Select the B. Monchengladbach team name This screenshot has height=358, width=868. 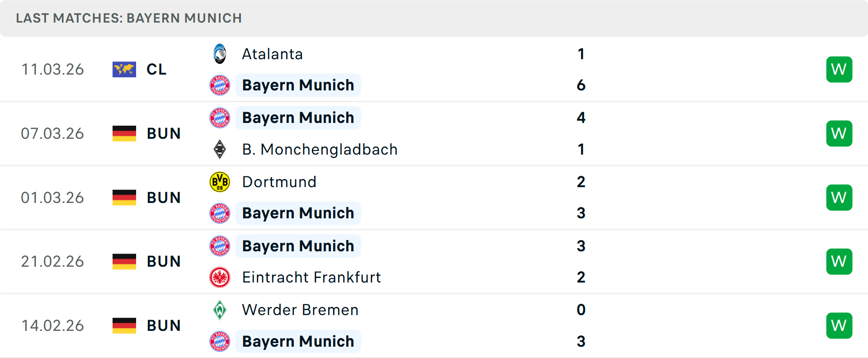tap(320, 150)
